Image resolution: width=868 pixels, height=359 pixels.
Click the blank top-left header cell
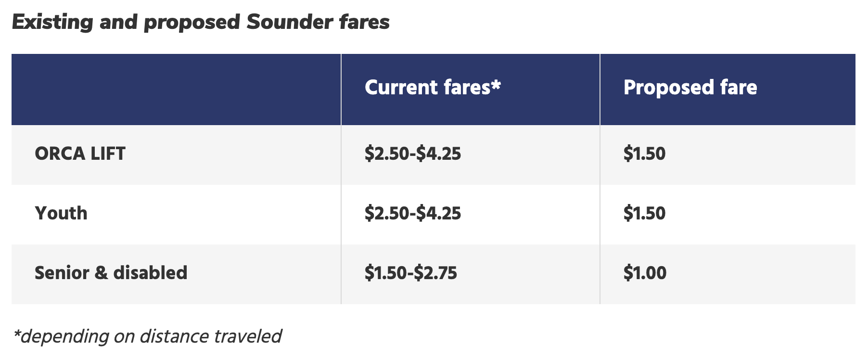(x=176, y=90)
